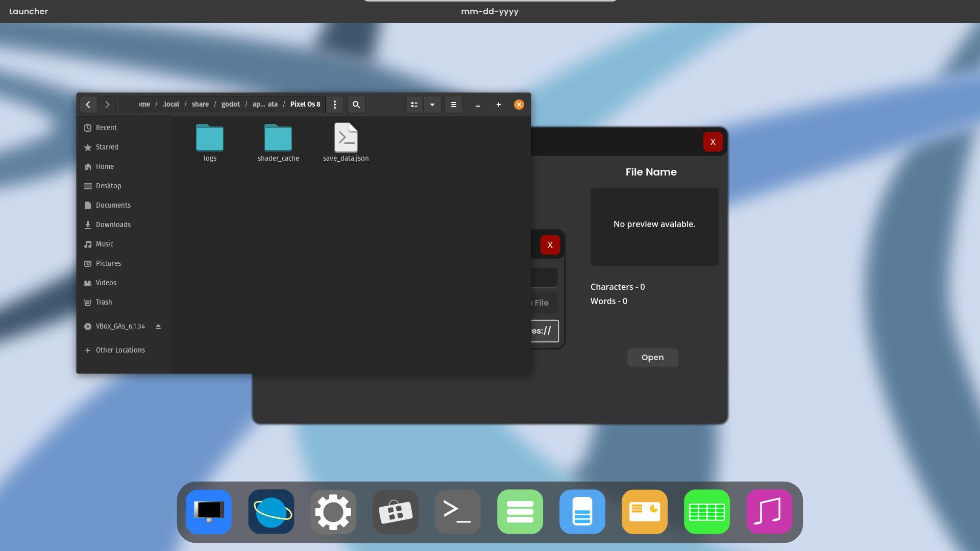Open Desktop in the sidebar

125,186
